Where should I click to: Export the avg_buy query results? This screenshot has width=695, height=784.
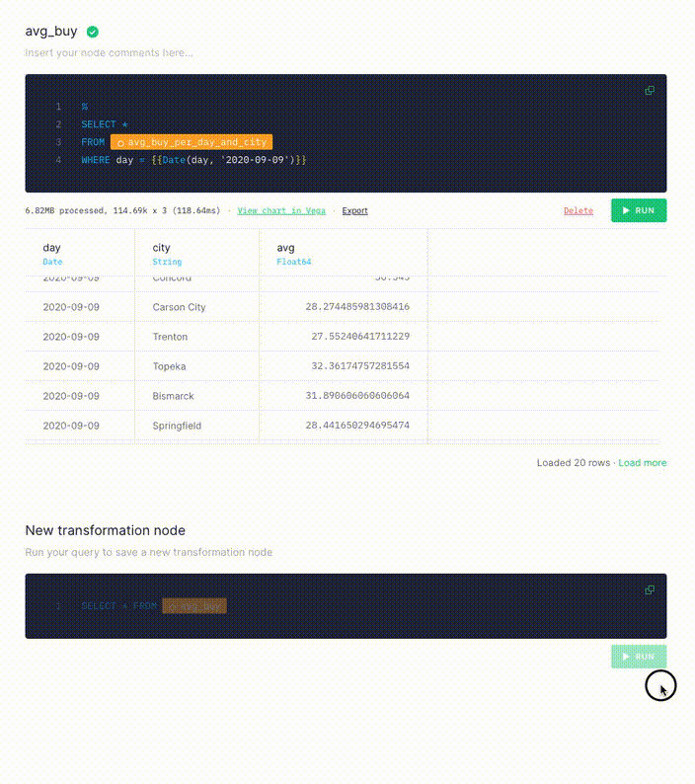pyautogui.click(x=355, y=211)
